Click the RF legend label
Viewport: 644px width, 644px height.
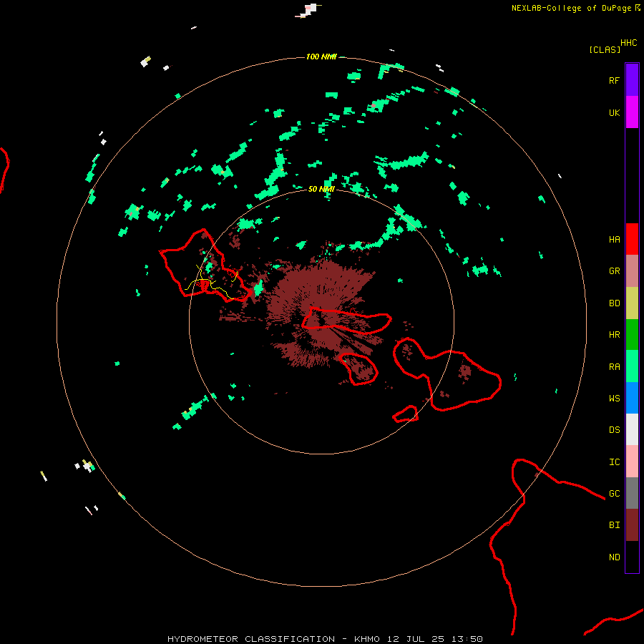click(614, 81)
